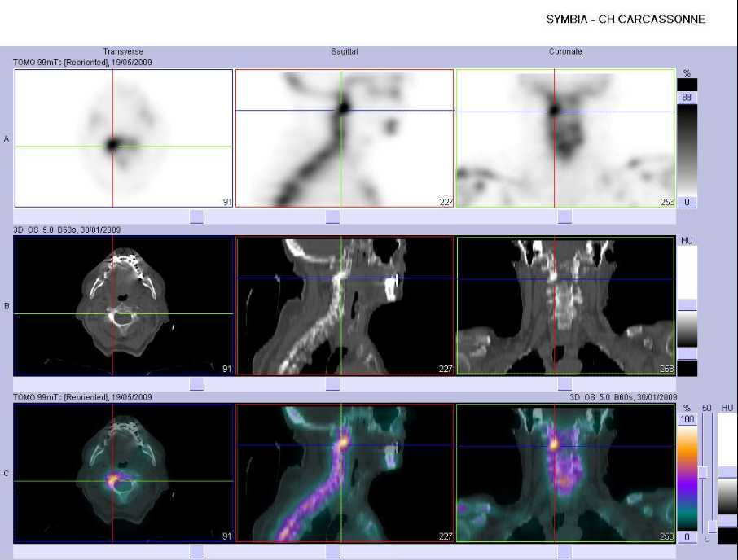Select the row A sagittal SPECT image
This screenshot has height=560, width=738.
[x=345, y=138]
